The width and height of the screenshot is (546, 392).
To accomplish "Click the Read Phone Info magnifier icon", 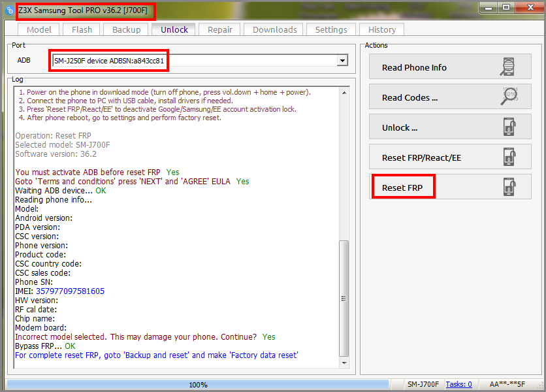I will click(507, 67).
